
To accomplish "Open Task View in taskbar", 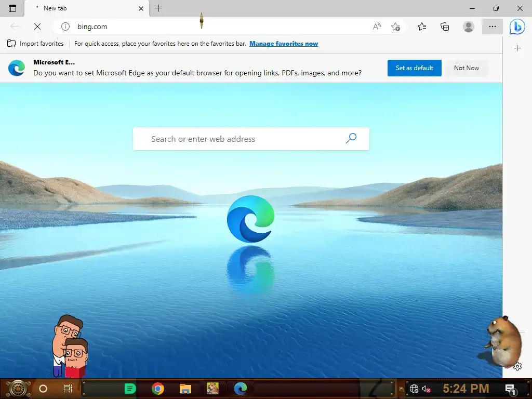I will [68, 389].
